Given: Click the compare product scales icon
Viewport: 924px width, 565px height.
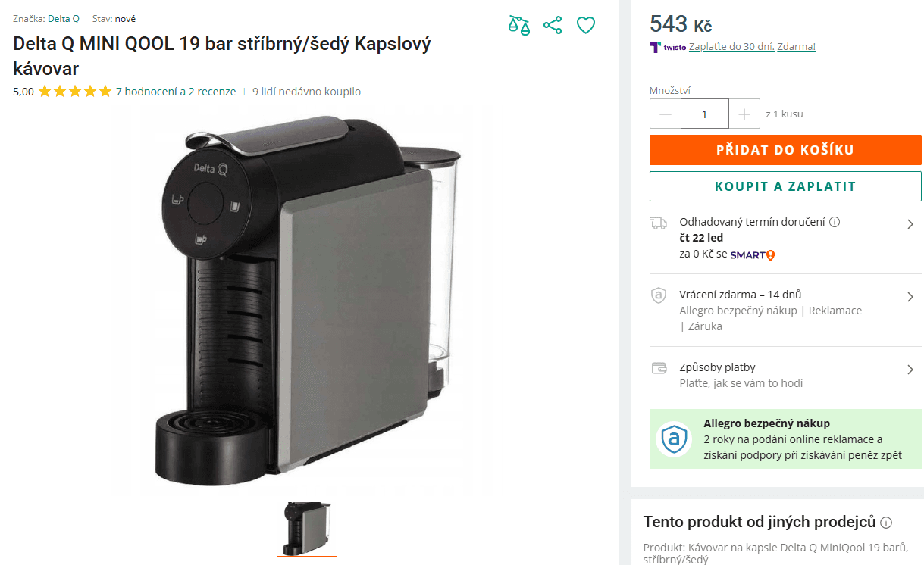Looking at the screenshot, I should [x=519, y=25].
